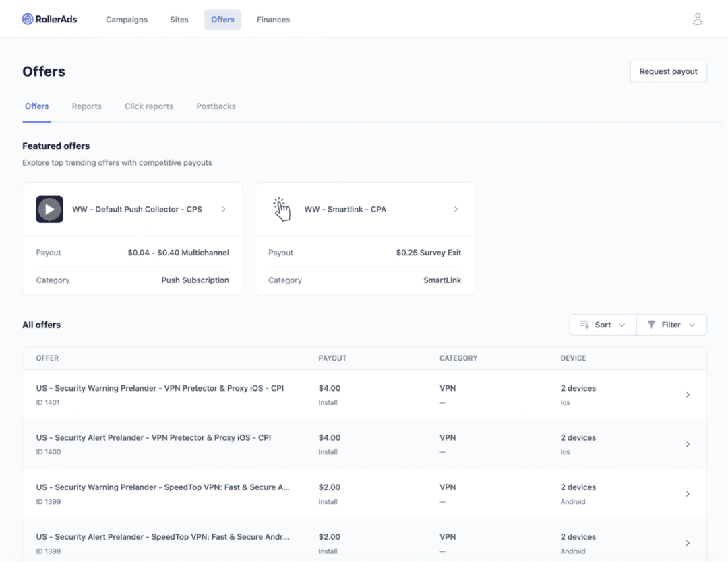Click the 'Push Subscription' category value
This screenshot has height=562, width=728.
[x=195, y=280]
